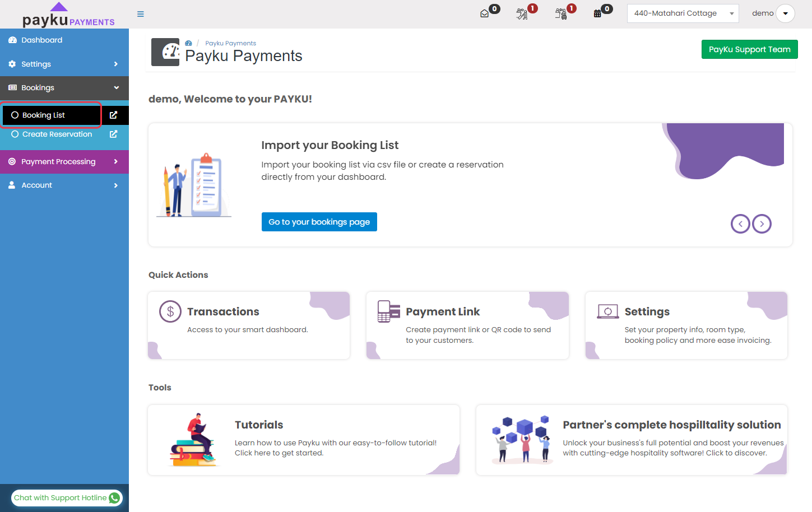The width and height of the screenshot is (812, 512).
Task: Click the WhatsApp icon in support hotline
Action: (x=114, y=497)
